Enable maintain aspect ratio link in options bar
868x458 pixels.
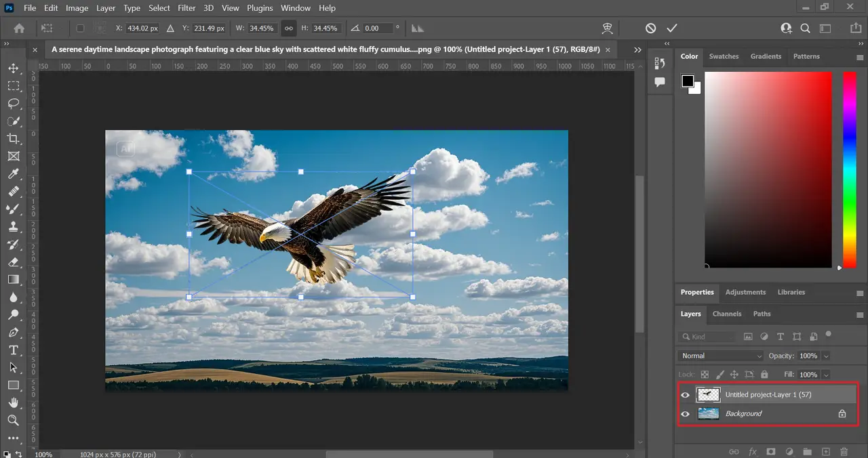click(289, 28)
